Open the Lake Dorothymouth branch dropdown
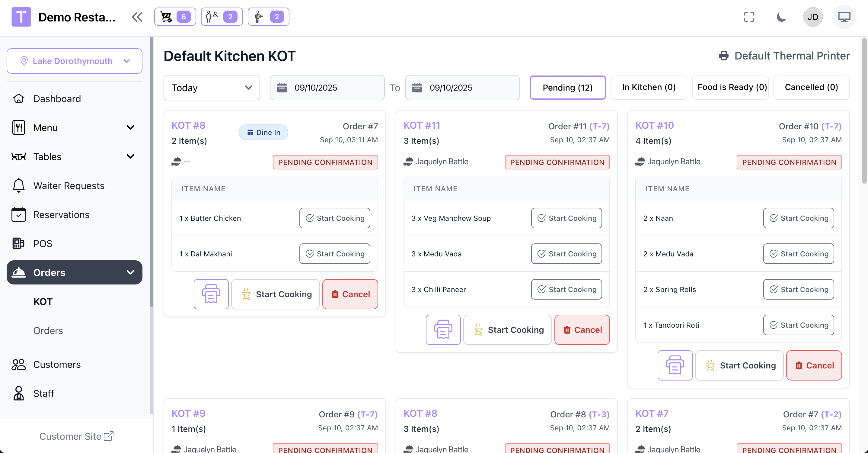Image resolution: width=868 pixels, height=453 pixels. click(x=75, y=61)
